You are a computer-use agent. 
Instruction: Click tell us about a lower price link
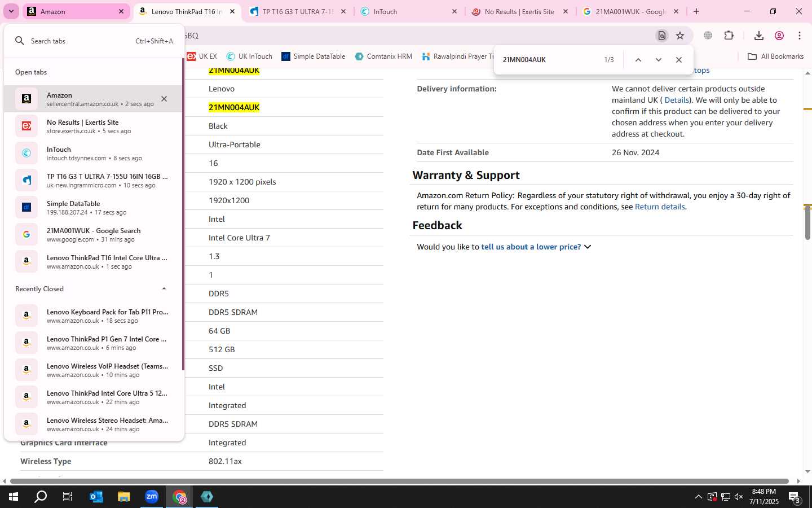pyautogui.click(x=531, y=247)
